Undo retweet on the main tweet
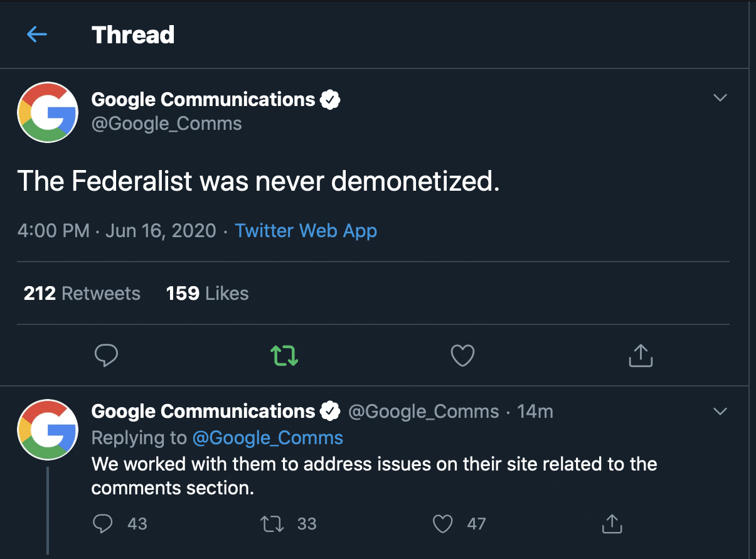The image size is (756, 559). [284, 356]
